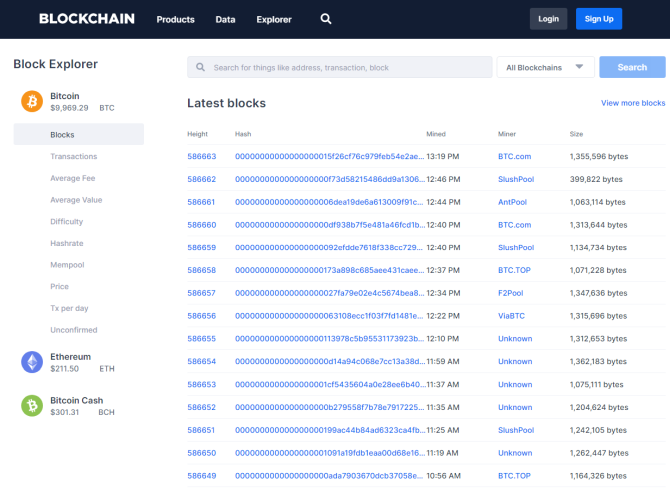This screenshot has height=492, width=670.
Task: Open block height 586656
Action: click(202, 316)
